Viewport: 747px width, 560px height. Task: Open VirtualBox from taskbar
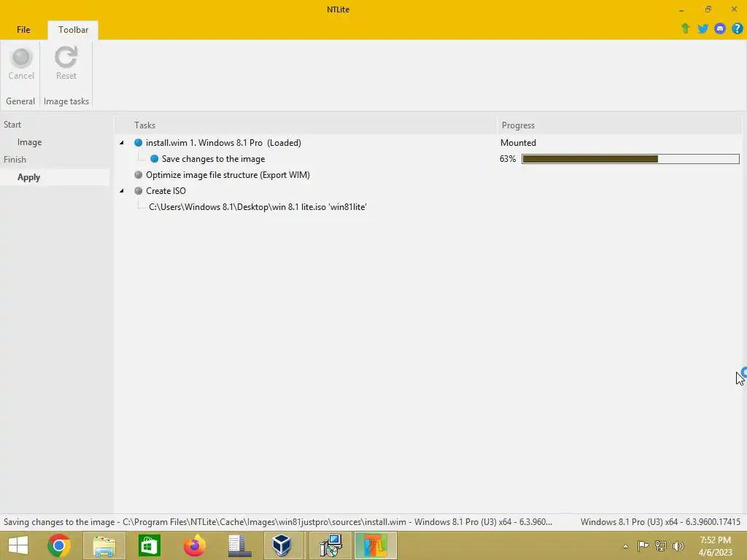[x=282, y=545]
